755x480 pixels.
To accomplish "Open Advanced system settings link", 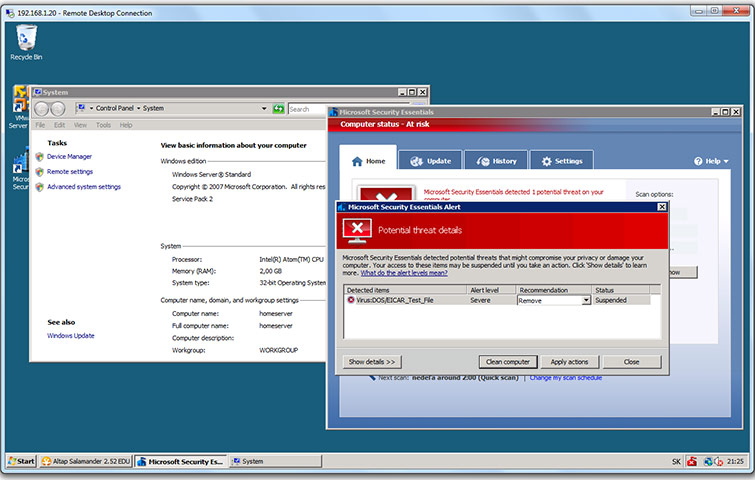I will point(84,187).
